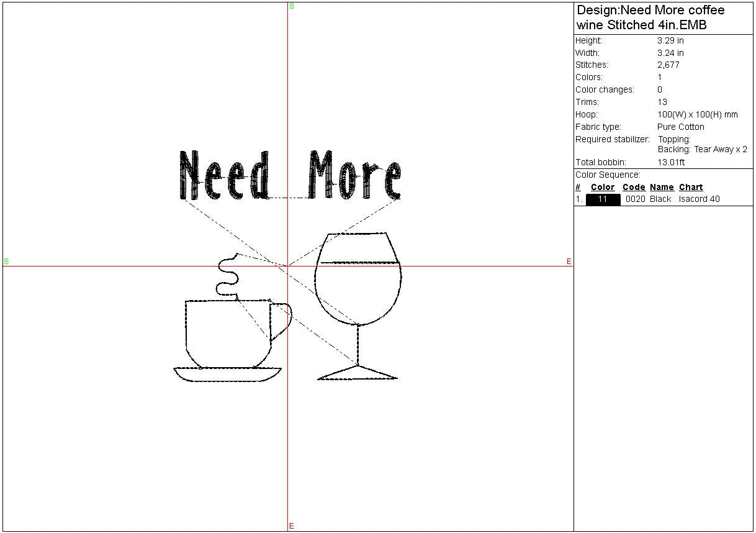The width and height of the screenshot is (756, 533).
Task: Click the Isacord 40 chart entry
Action: tap(699, 199)
